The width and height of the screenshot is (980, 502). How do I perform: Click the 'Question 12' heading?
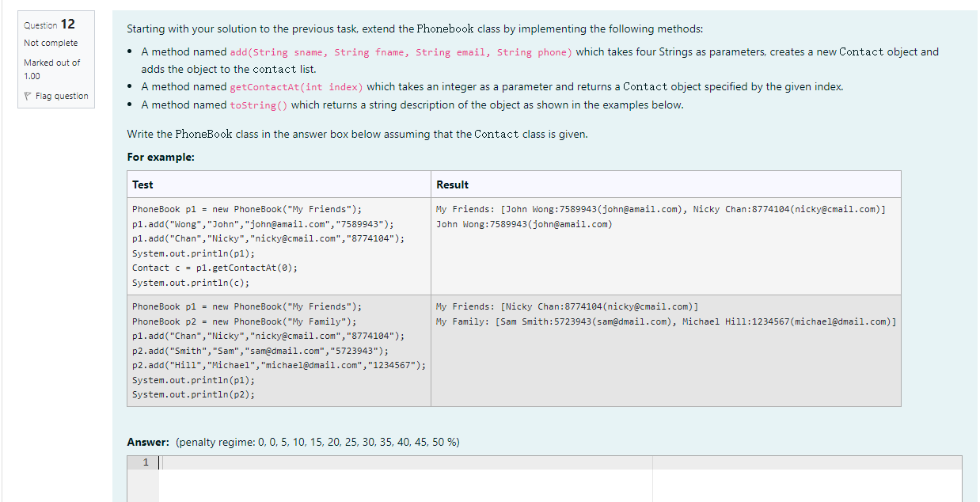49,25
